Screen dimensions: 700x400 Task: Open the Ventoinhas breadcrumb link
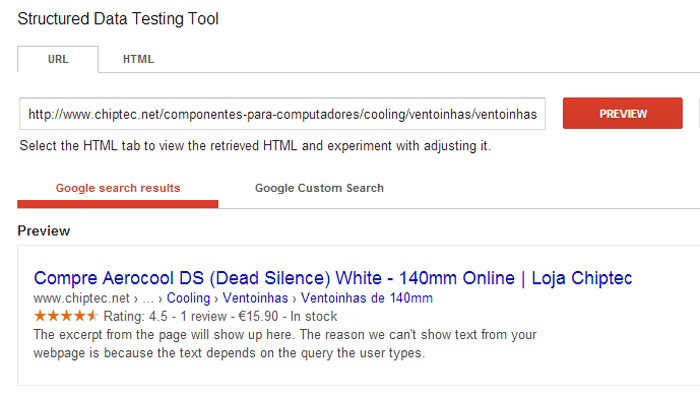coord(255,298)
